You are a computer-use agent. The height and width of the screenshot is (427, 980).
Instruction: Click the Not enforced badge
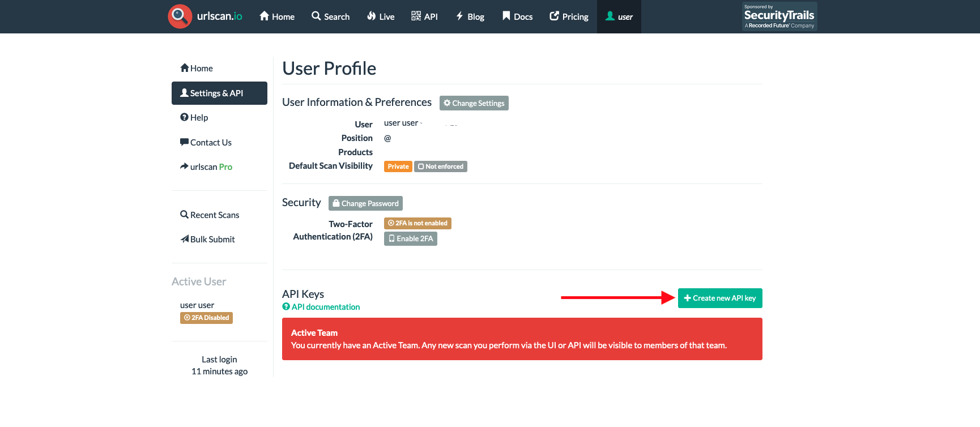coord(441,166)
